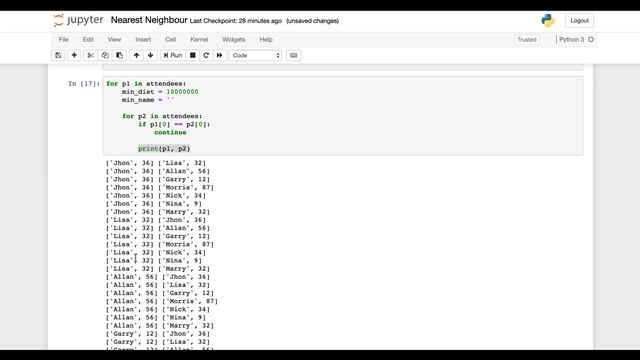
Task: Click output row Lisa 32, Jhon 36
Action: (156, 220)
